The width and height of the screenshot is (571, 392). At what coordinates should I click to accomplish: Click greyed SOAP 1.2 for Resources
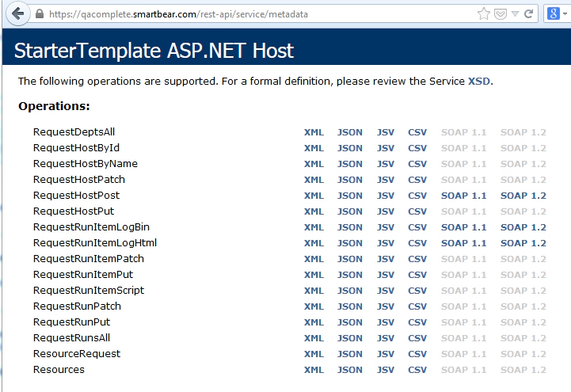click(523, 370)
